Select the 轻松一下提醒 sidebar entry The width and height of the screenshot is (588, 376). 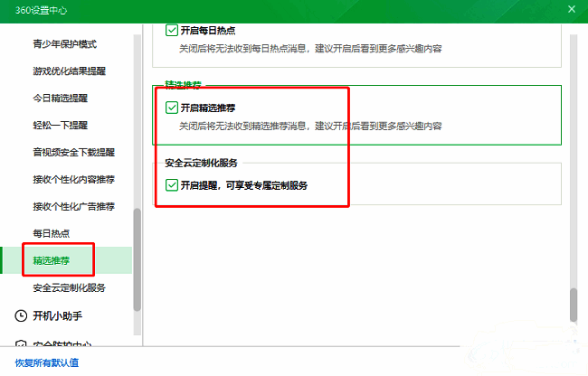(60, 125)
